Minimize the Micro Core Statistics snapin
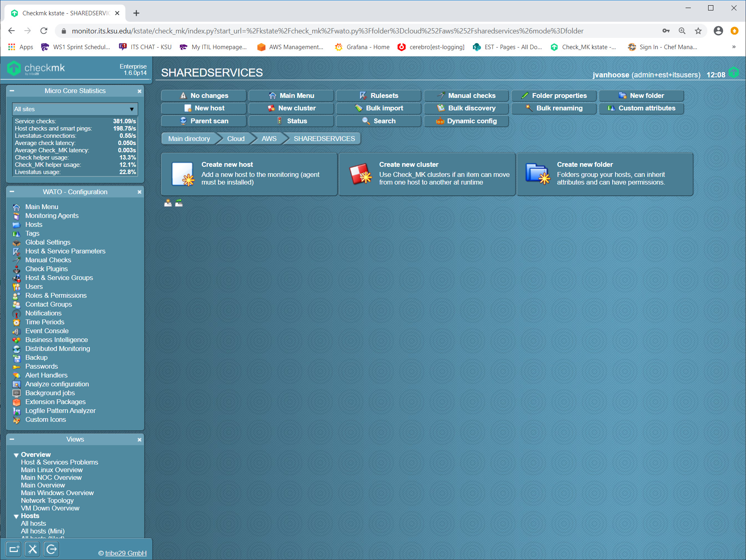This screenshot has height=560, width=746. coord(12,91)
